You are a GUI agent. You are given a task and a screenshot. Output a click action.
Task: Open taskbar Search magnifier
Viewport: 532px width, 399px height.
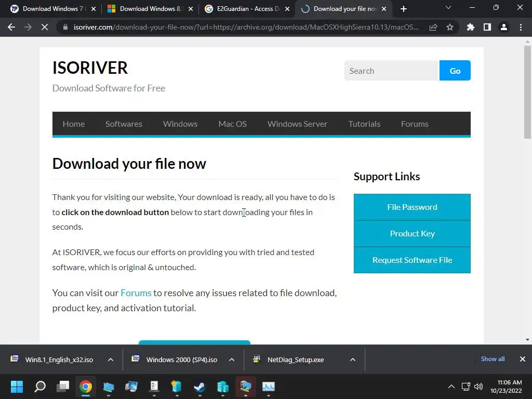tap(40, 387)
